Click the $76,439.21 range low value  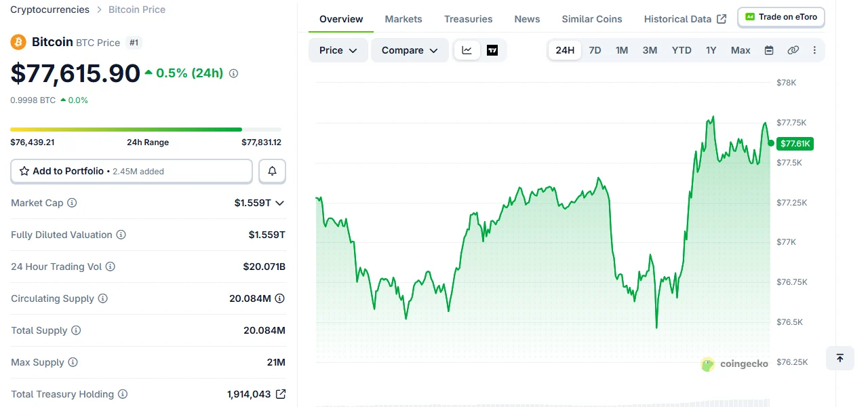(x=33, y=142)
